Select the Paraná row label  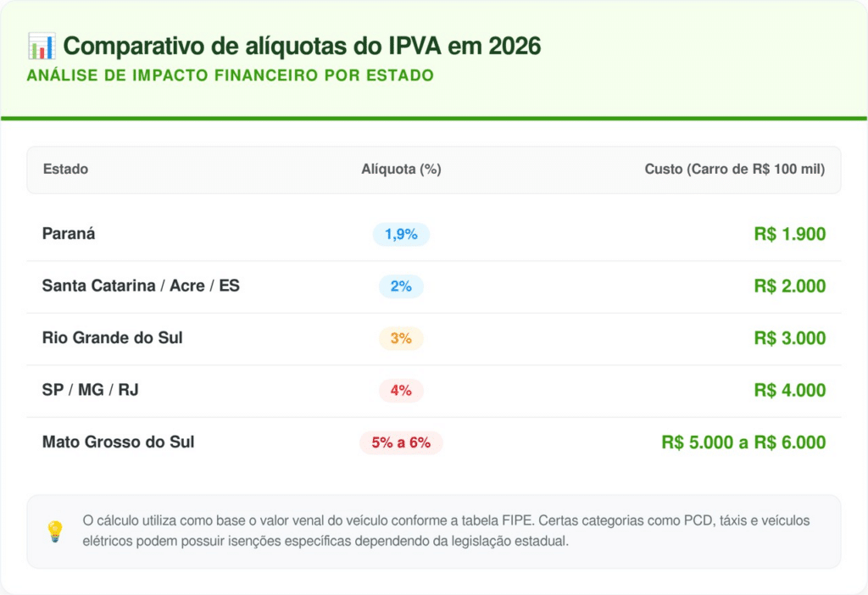point(69,234)
